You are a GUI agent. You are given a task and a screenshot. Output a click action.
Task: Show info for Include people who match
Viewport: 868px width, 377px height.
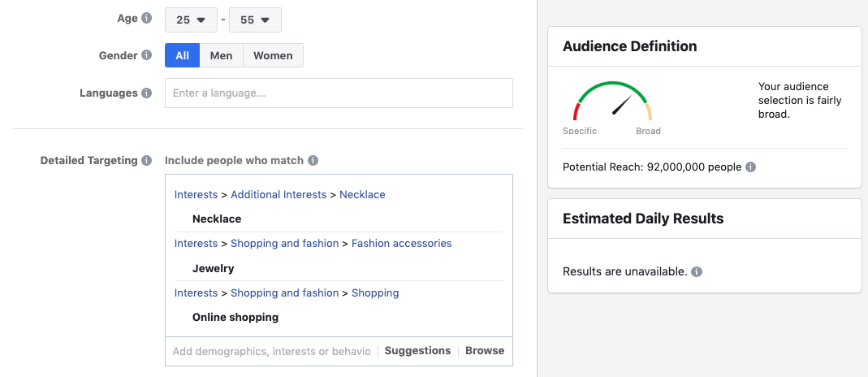(x=313, y=161)
